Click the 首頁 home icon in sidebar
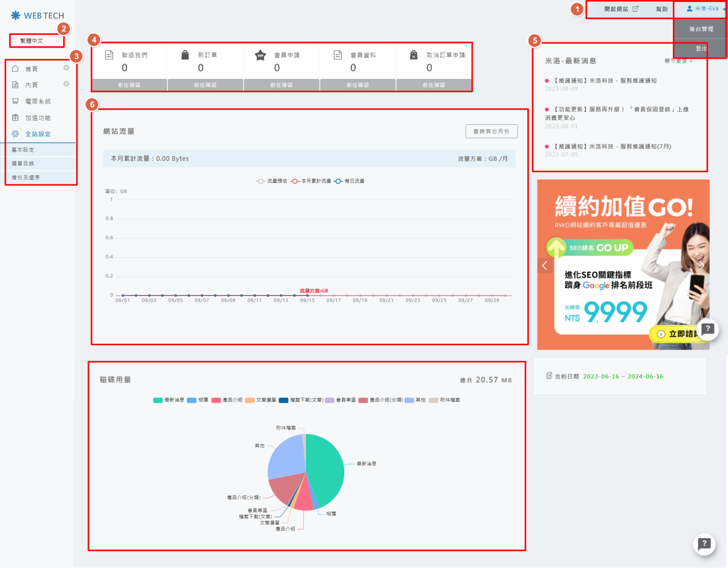 (15, 69)
